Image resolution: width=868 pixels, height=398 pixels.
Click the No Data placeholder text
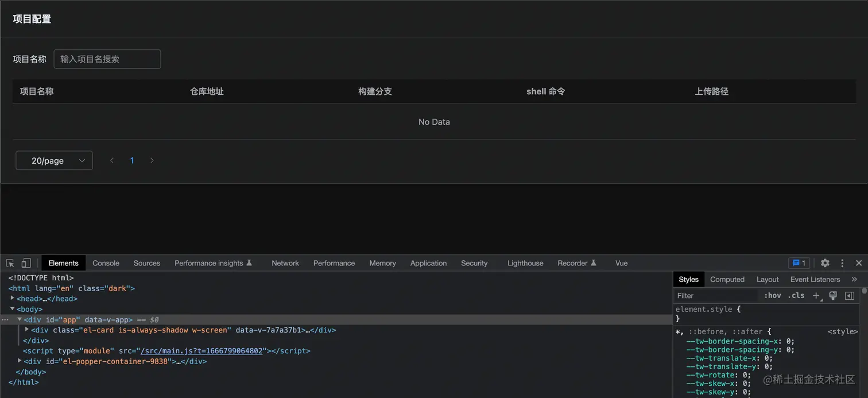(x=434, y=122)
